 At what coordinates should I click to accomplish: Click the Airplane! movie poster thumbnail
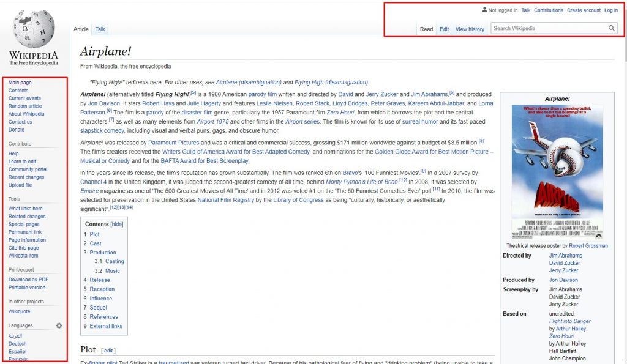click(x=557, y=172)
